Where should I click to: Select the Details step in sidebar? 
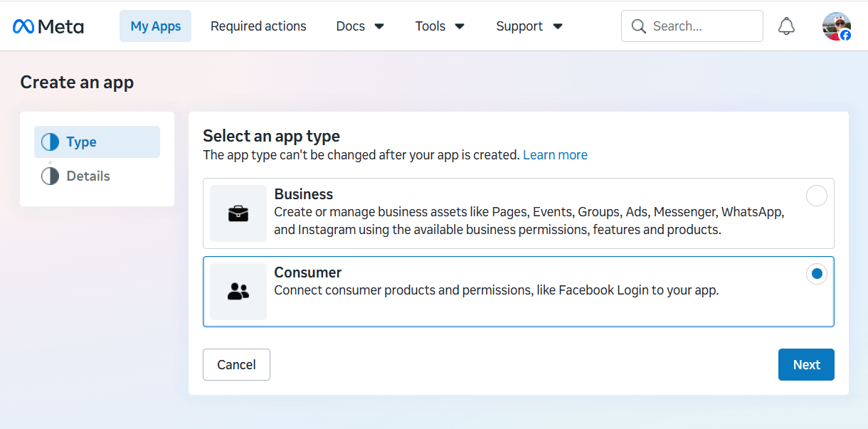97,176
